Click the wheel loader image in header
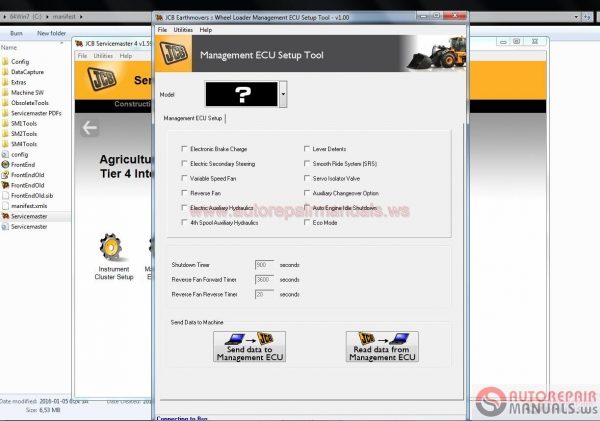Viewport: 600px width, 421px height. [436, 53]
